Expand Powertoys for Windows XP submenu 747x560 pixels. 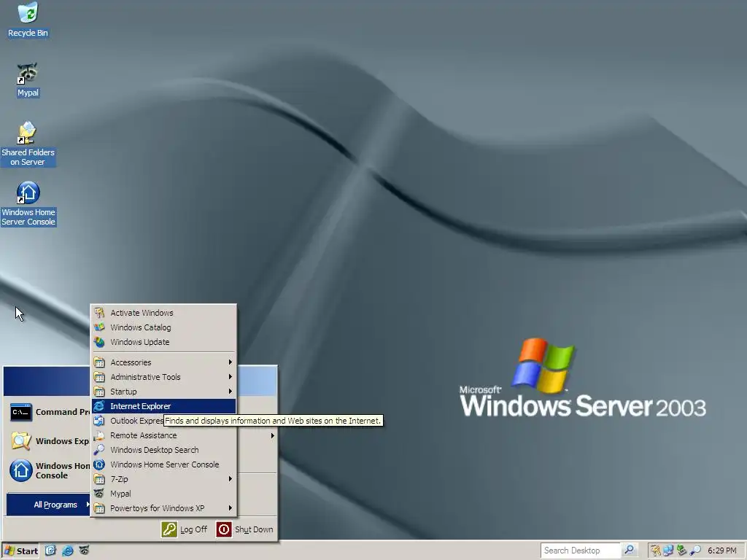[x=164, y=508]
